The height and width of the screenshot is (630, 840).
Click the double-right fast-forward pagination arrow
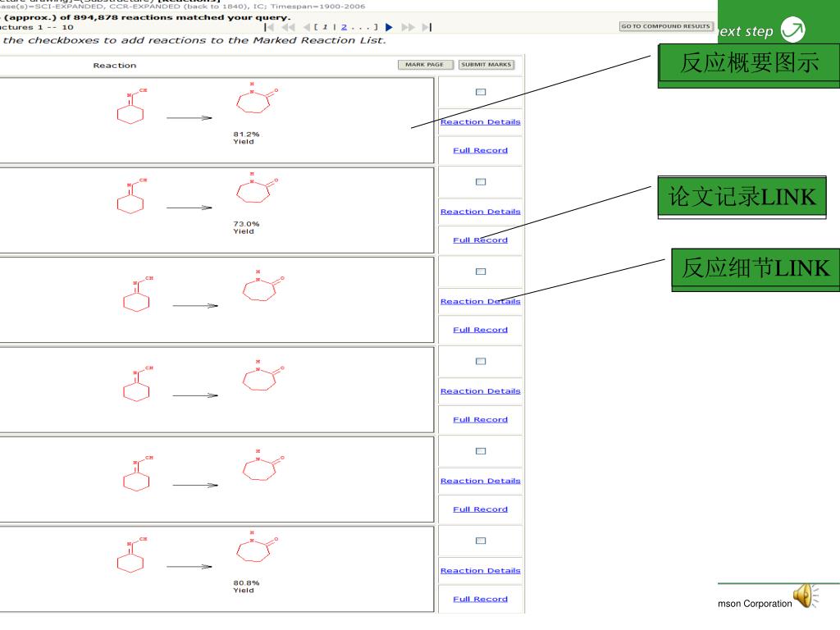pos(408,27)
